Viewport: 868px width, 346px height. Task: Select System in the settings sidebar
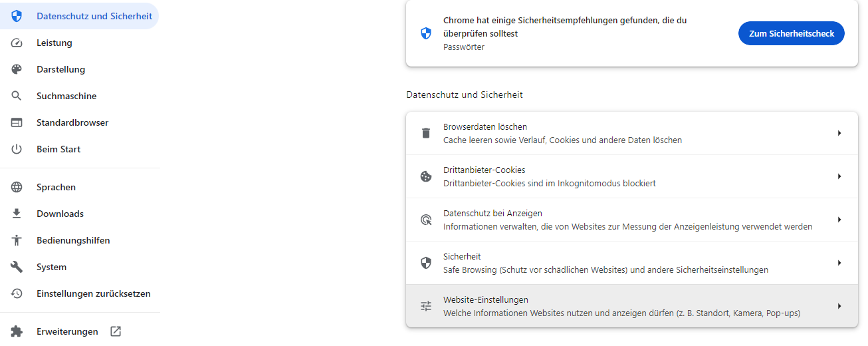(x=51, y=267)
